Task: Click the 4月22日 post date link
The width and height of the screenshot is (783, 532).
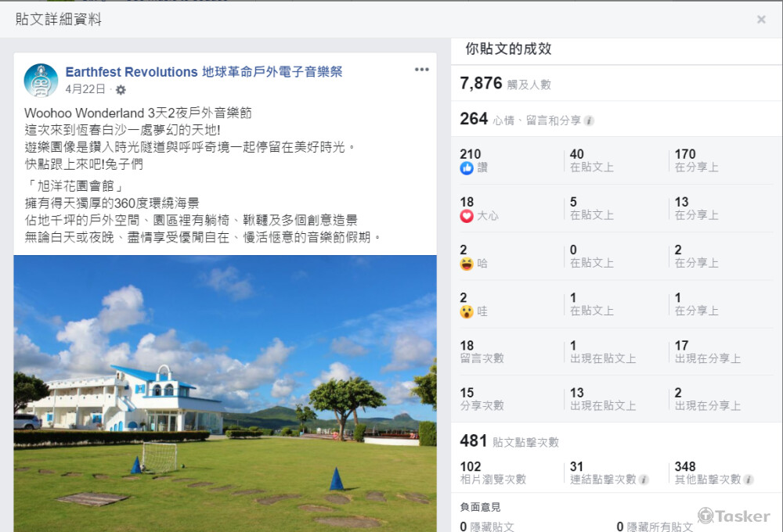Action: pos(85,89)
